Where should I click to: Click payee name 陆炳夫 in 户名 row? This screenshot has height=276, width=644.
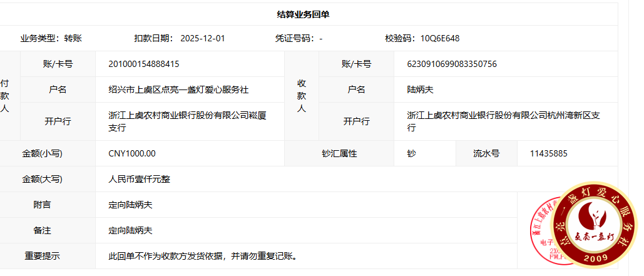coord(420,89)
